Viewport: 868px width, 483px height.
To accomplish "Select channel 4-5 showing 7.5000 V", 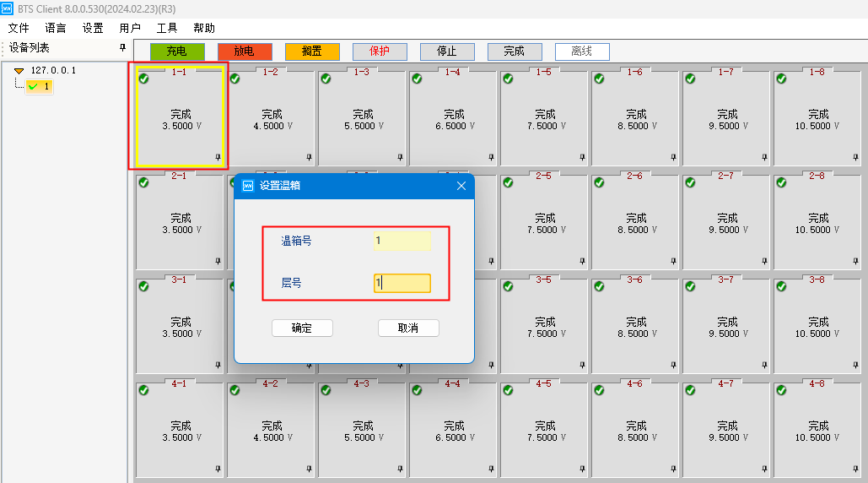I will pyautogui.click(x=544, y=430).
